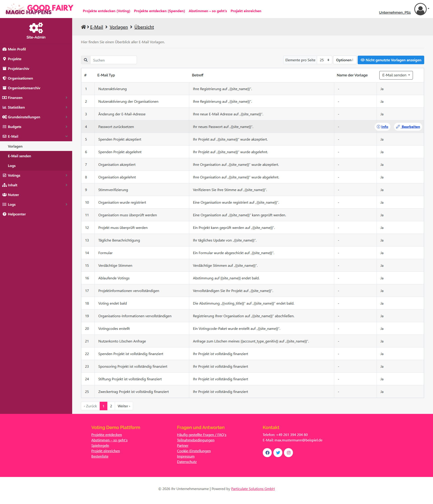Open the Instagram icon in footer
433x504 pixels.
click(288, 453)
